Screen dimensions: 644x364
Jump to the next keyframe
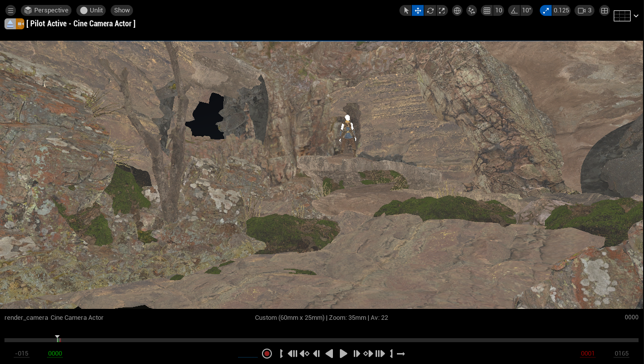[368, 354]
